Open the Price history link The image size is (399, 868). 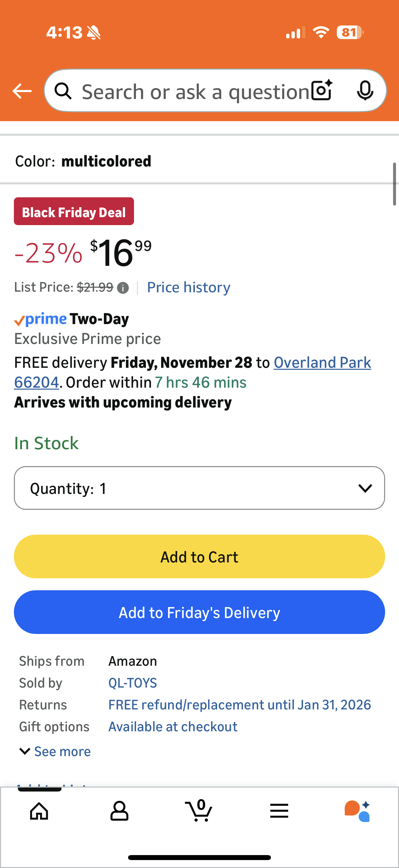189,287
